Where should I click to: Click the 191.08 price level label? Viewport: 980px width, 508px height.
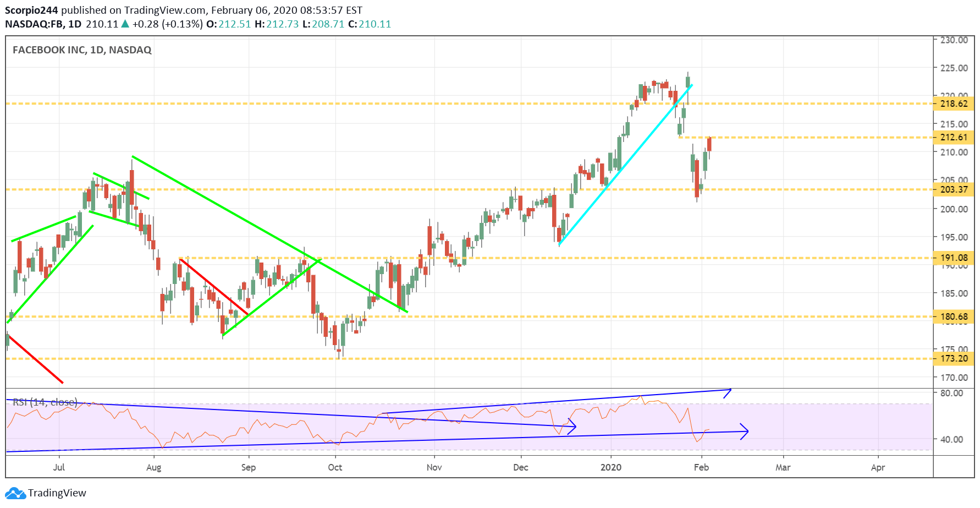[954, 258]
